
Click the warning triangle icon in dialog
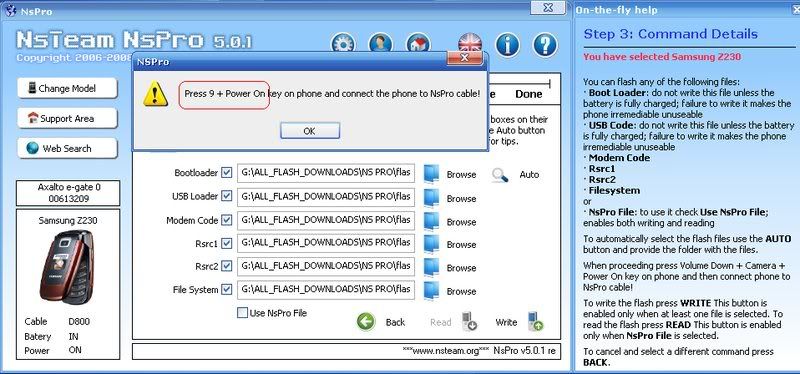(x=155, y=94)
